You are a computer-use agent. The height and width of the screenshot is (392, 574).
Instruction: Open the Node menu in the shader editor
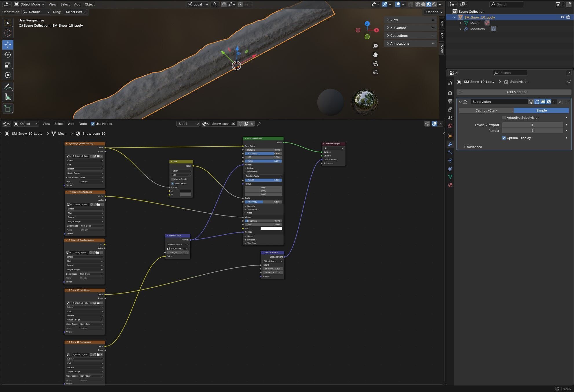(83, 124)
